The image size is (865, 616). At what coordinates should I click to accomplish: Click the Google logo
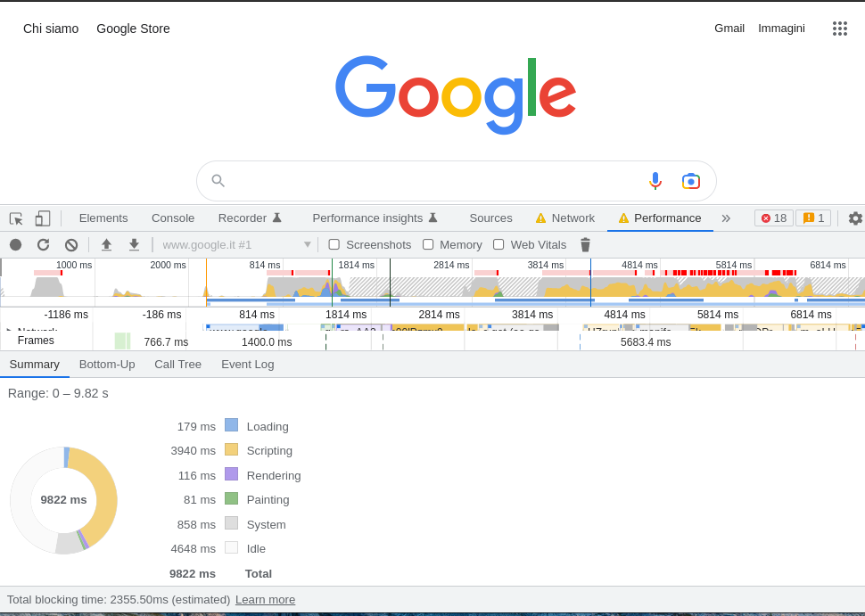click(x=456, y=94)
